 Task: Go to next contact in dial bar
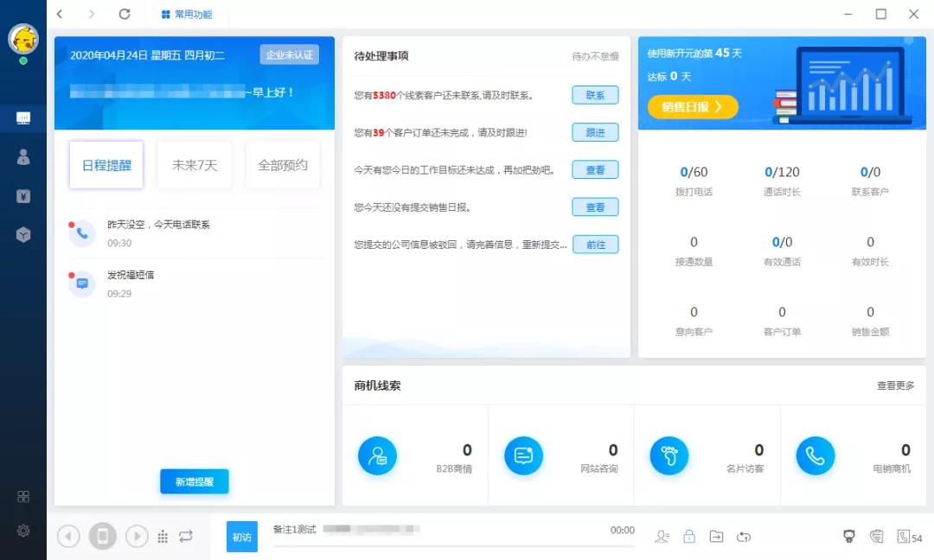coord(137,536)
